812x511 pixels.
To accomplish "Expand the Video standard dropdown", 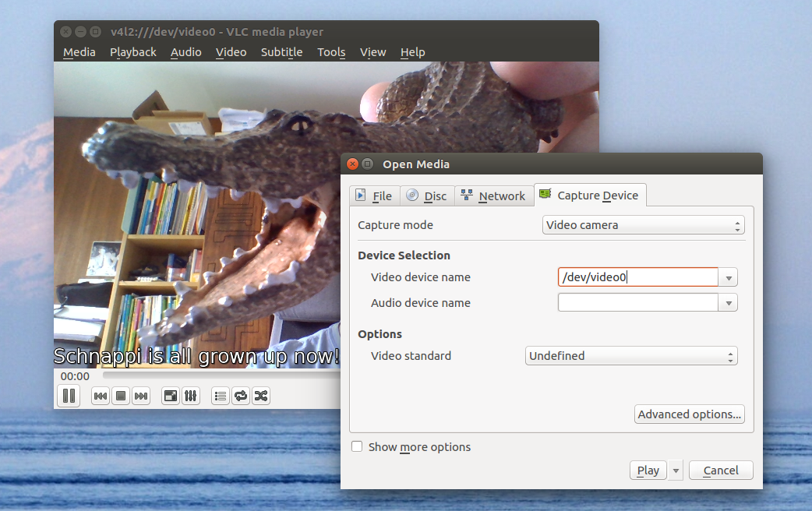I will coord(631,356).
